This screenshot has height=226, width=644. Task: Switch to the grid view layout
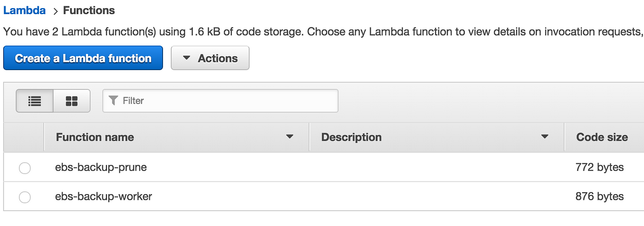(72, 101)
